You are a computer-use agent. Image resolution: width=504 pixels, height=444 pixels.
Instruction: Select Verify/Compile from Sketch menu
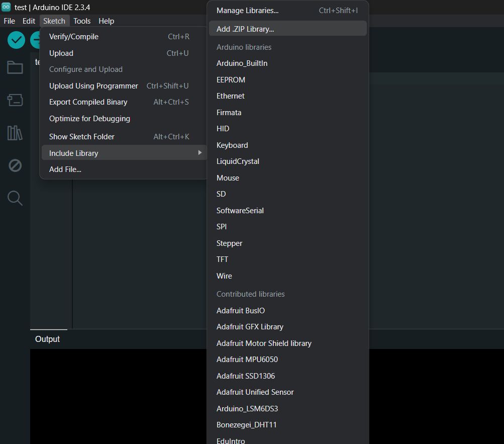[x=124, y=37]
